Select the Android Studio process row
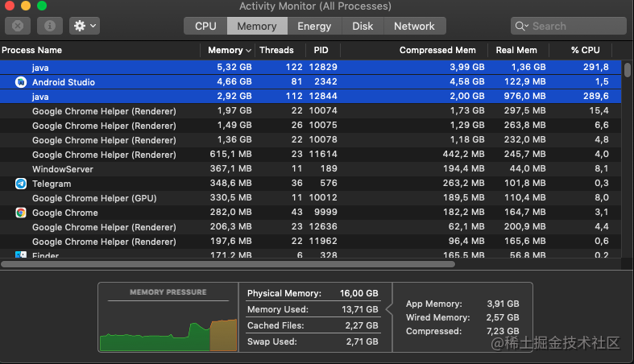The height and width of the screenshot is (364, 634). tap(310, 81)
